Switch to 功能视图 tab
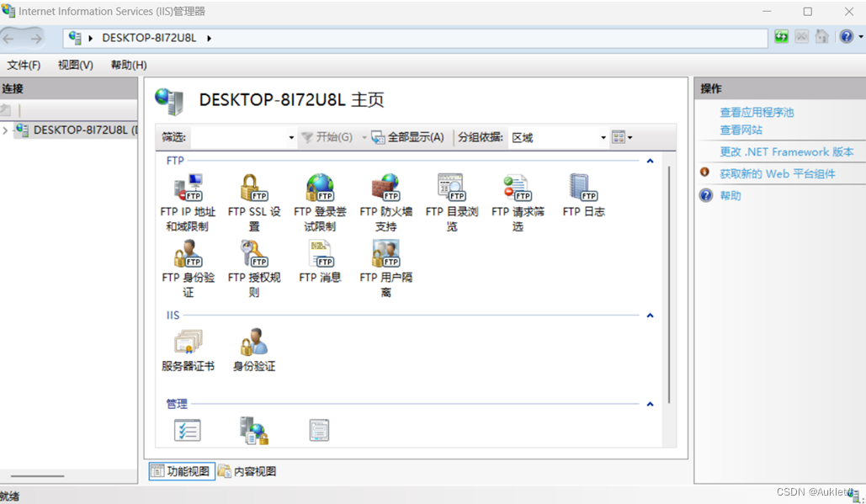 coord(182,471)
